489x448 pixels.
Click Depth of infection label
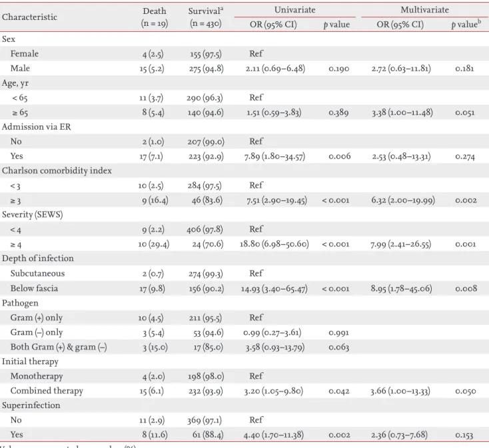tap(38, 258)
